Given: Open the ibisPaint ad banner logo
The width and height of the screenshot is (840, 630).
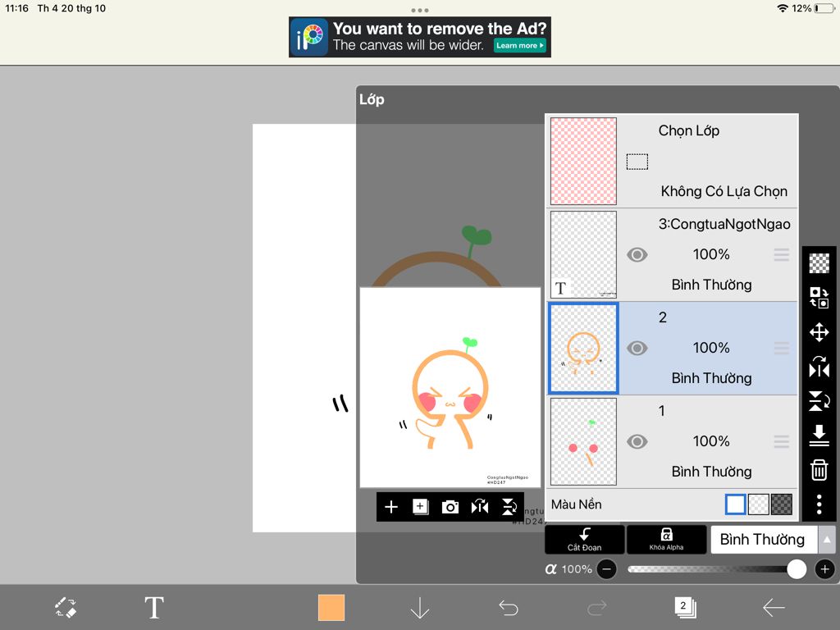Looking at the screenshot, I should tap(309, 37).
